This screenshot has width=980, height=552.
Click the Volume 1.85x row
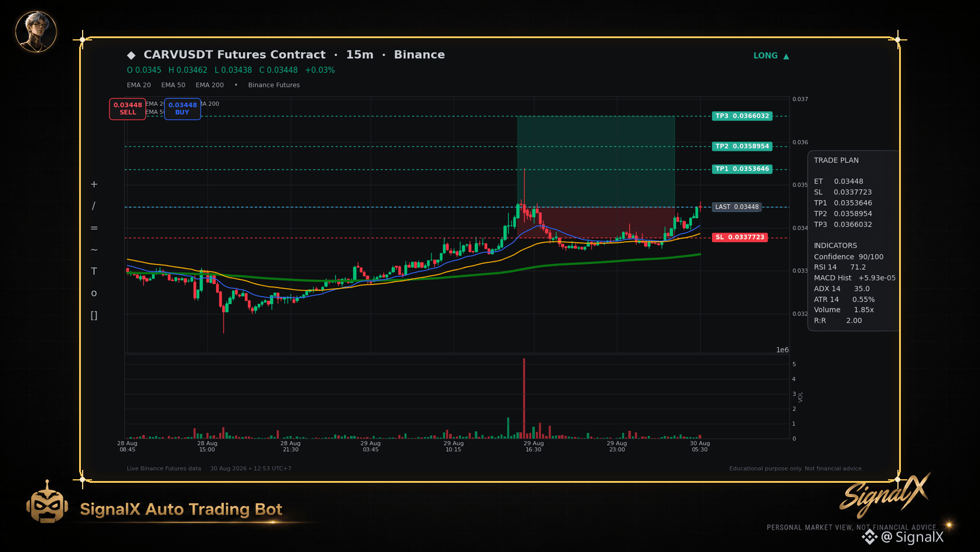coord(844,310)
